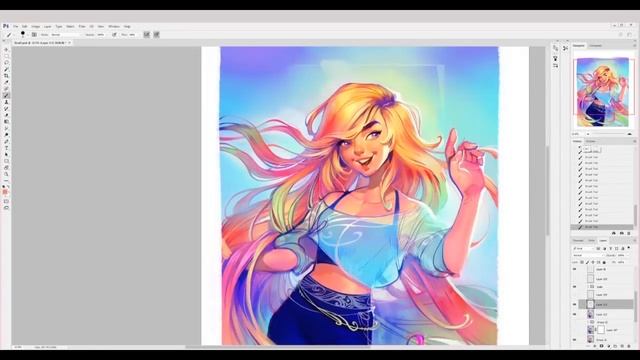Close the open document tab

tap(69, 42)
